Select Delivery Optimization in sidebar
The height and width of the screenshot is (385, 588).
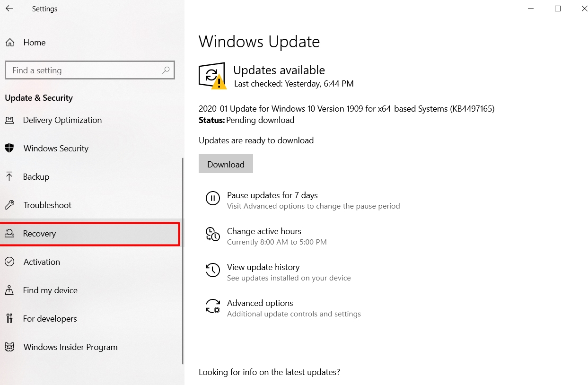coord(62,120)
